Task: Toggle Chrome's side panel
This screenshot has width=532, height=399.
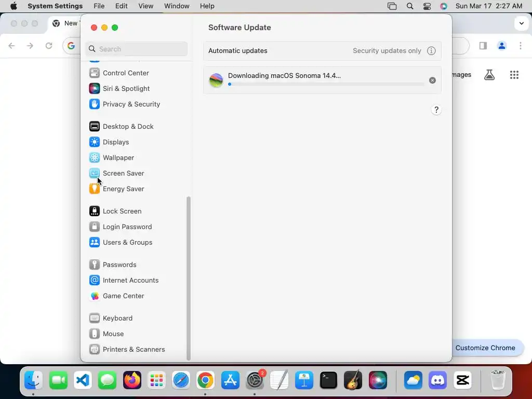Action: tap(483, 46)
